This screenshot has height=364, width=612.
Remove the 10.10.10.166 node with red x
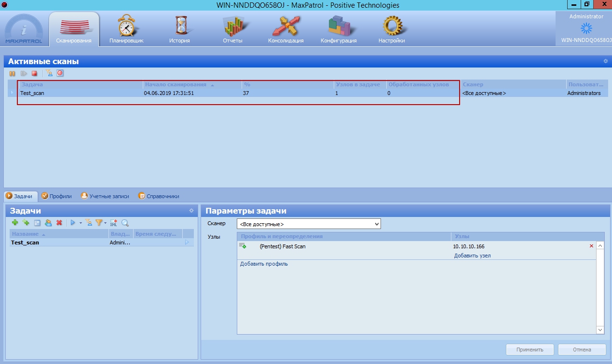coord(591,246)
